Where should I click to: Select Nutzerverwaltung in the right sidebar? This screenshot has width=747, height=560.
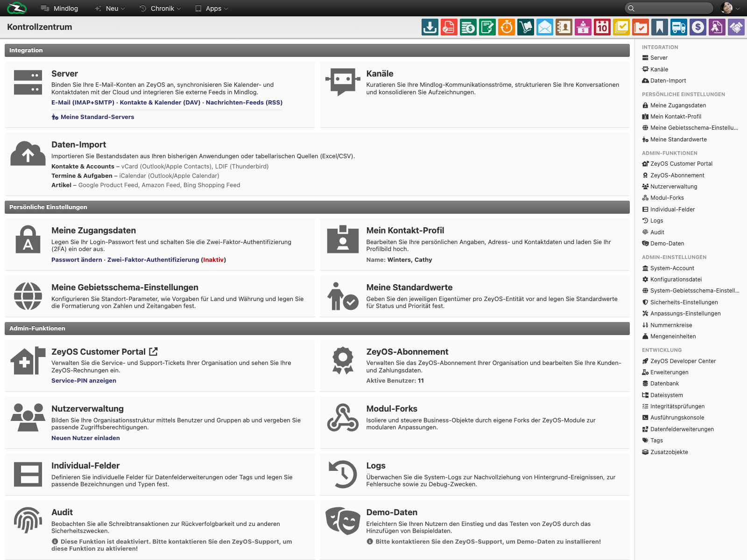(669, 187)
